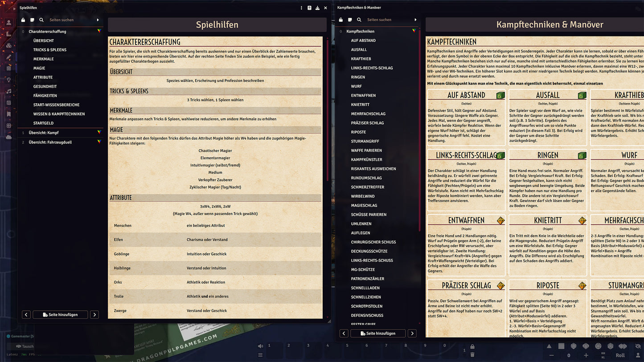Screen dimensions: 644x362
Task: Click the sticky note icon in Spielhilfen sidebar
Action: click(x=32, y=20)
